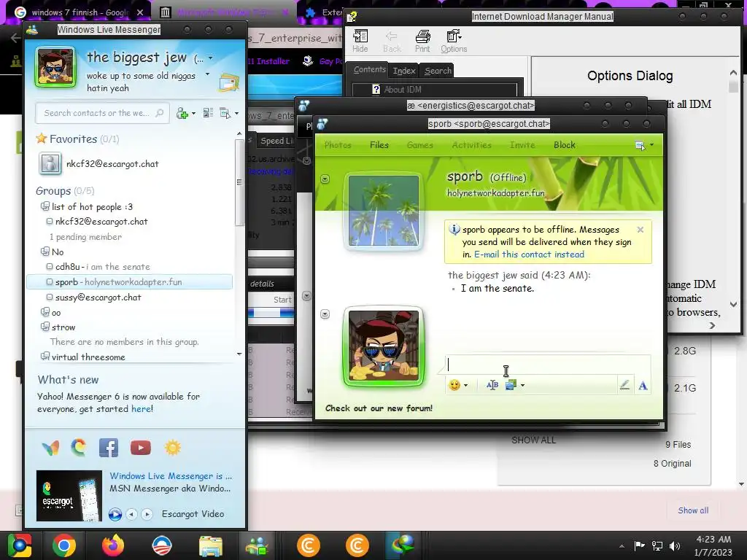Play the Escargot Video
This screenshot has height=560, width=747.
pyautogui.click(x=115, y=514)
